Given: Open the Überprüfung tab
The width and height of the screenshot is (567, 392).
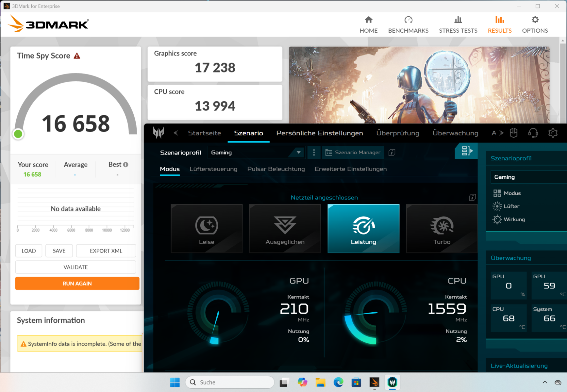Looking at the screenshot, I should (x=398, y=133).
